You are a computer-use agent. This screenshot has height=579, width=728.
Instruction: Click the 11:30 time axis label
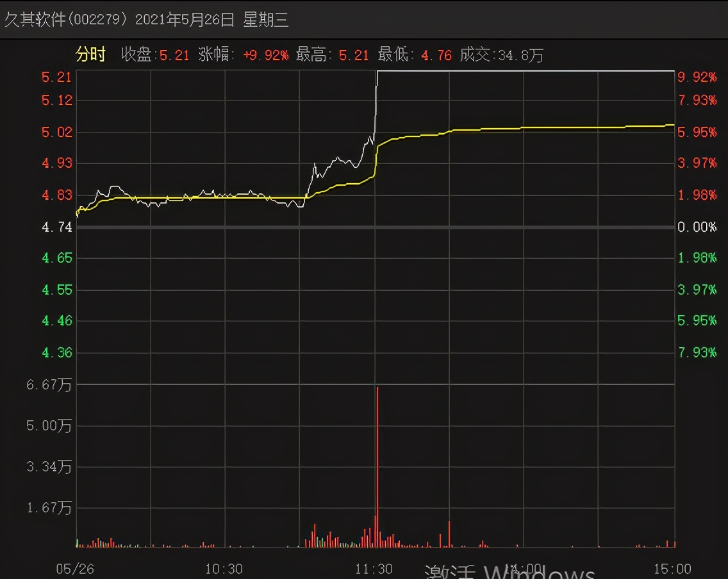click(x=374, y=569)
